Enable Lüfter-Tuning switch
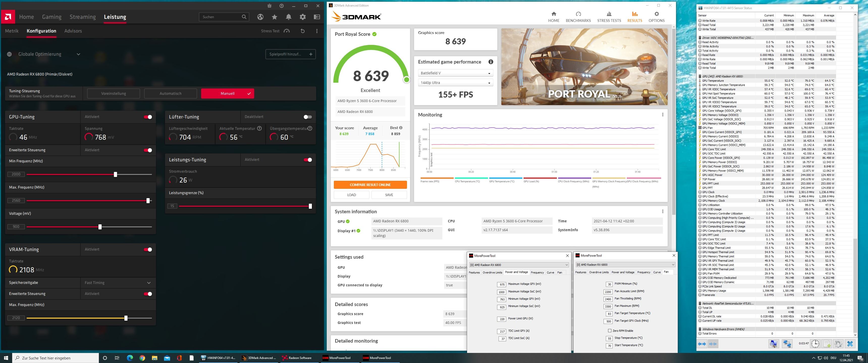 (308, 117)
